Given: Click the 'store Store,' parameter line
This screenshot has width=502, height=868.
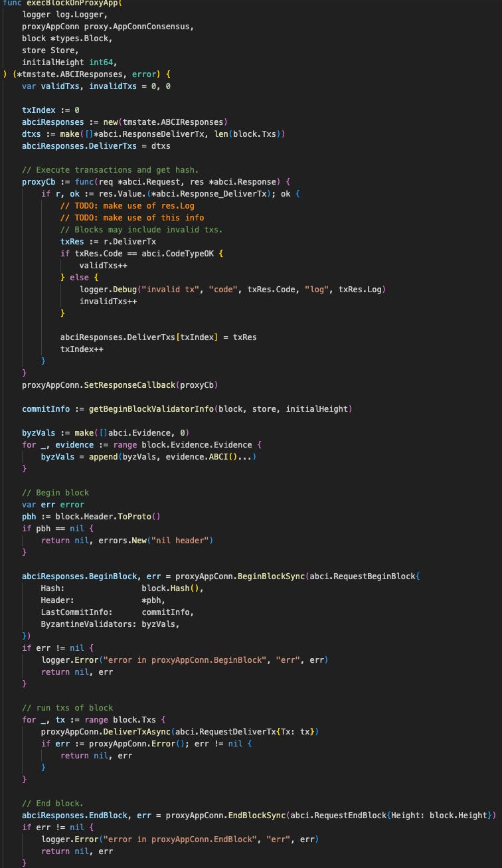Looking at the screenshot, I should click(50, 50).
